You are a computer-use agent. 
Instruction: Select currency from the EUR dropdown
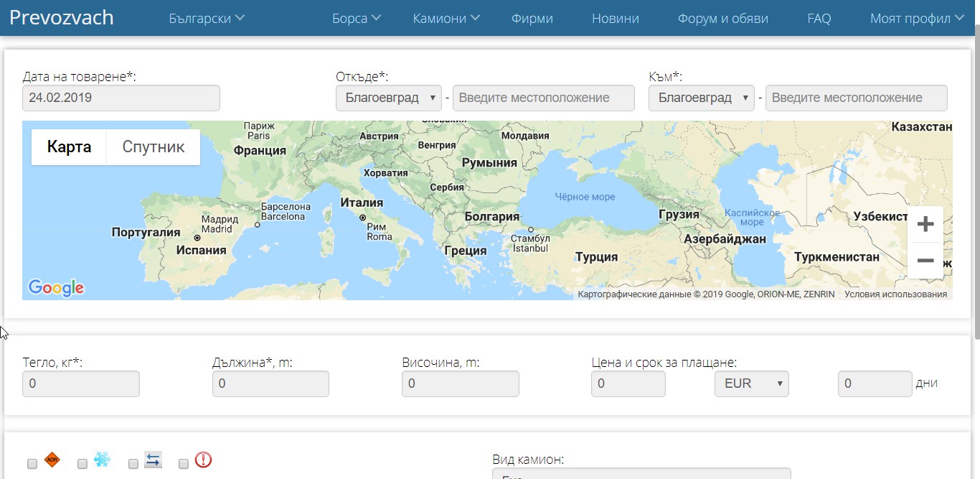(x=752, y=384)
